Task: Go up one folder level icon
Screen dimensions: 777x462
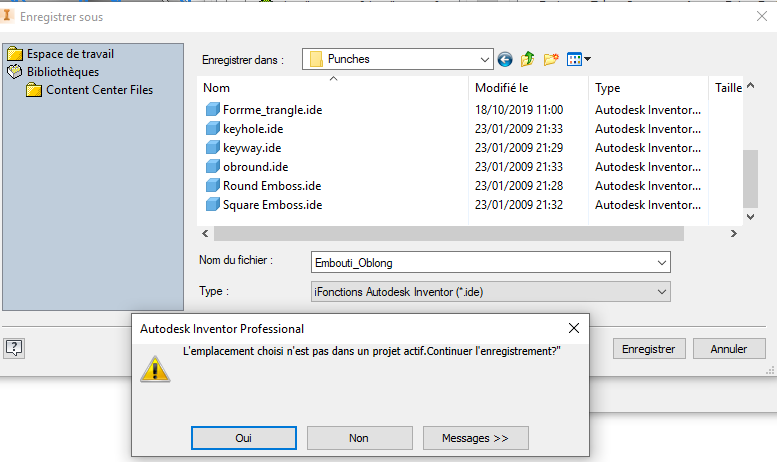Action: click(x=528, y=59)
